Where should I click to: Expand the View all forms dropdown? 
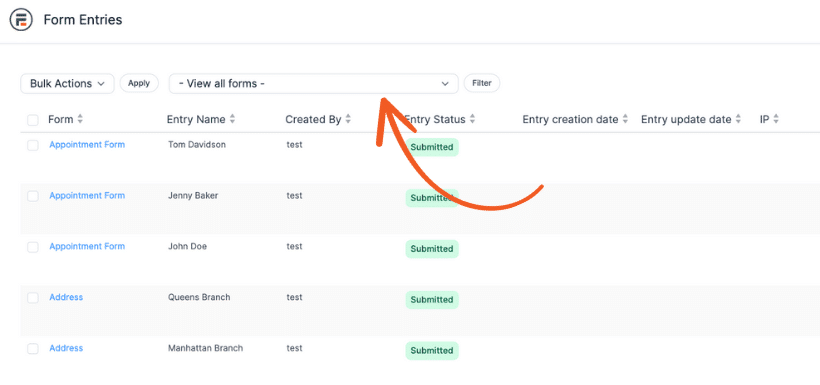tap(314, 84)
